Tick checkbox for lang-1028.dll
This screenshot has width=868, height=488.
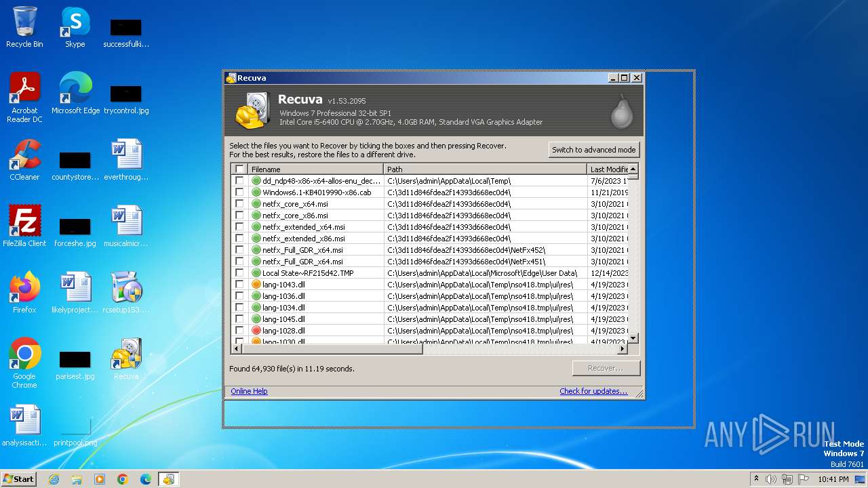tap(239, 331)
